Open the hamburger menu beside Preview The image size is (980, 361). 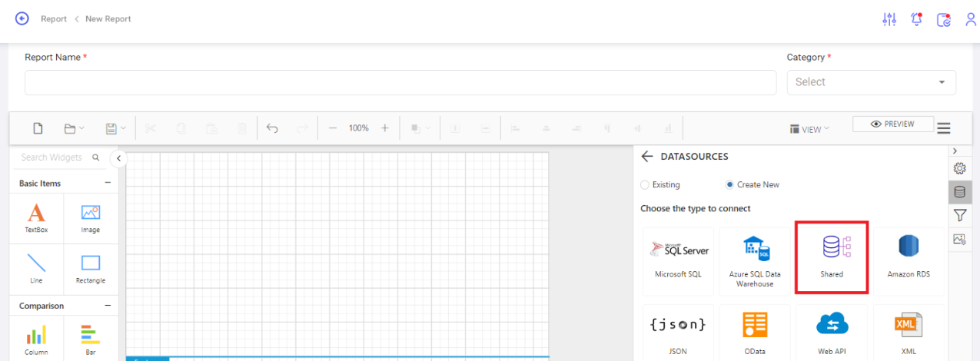tap(945, 128)
